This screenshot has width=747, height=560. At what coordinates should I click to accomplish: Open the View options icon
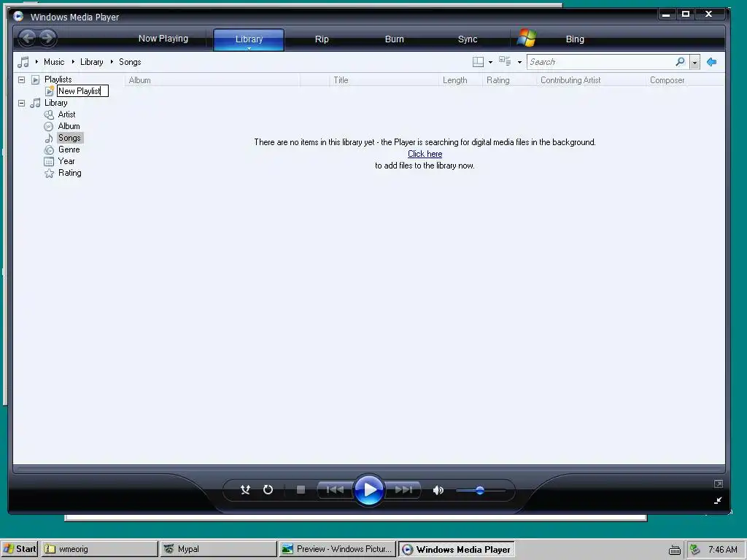point(505,61)
